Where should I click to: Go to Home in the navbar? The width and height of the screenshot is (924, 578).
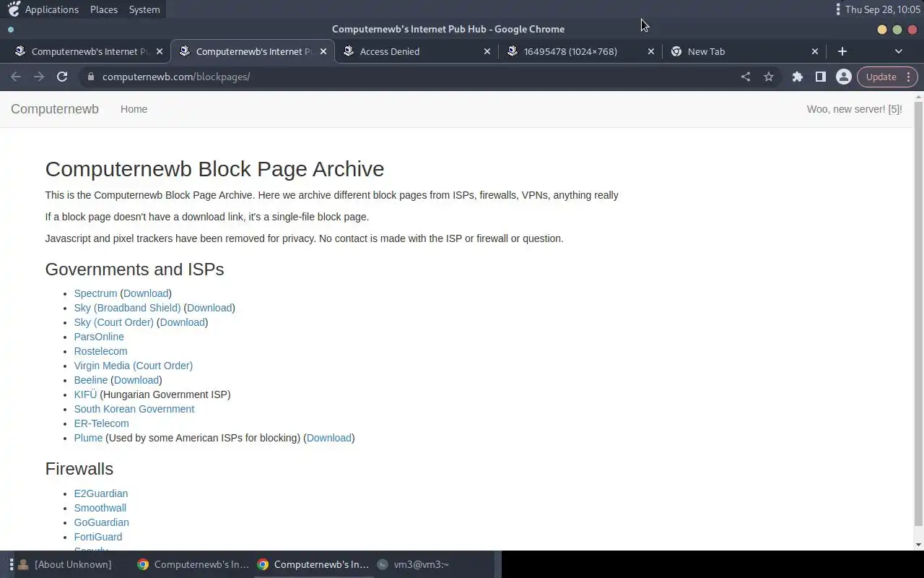pos(134,109)
